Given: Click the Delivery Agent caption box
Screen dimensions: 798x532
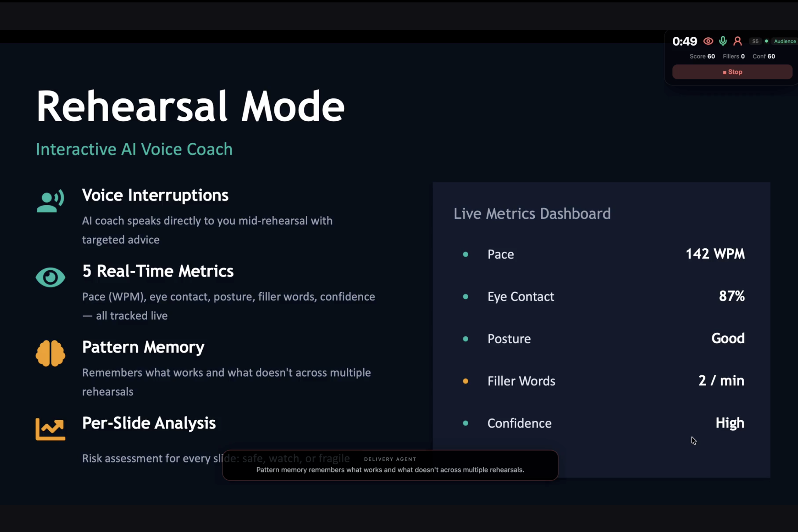Looking at the screenshot, I should pos(390,466).
